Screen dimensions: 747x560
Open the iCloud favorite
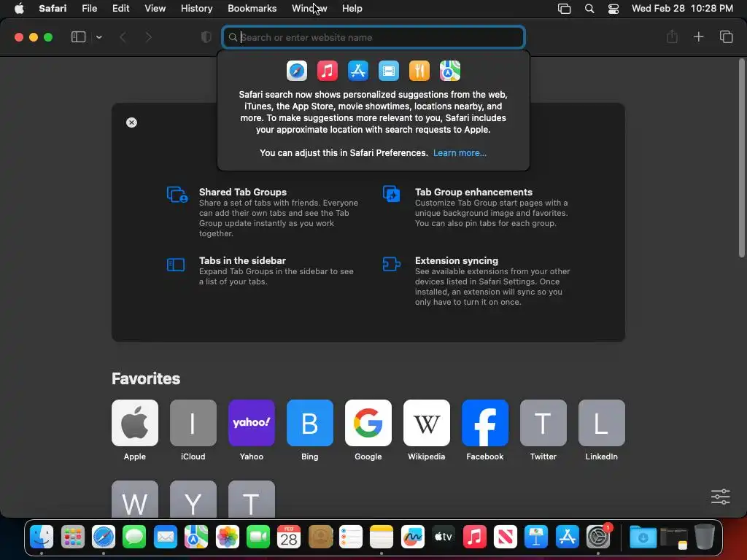tap(193, 423)
